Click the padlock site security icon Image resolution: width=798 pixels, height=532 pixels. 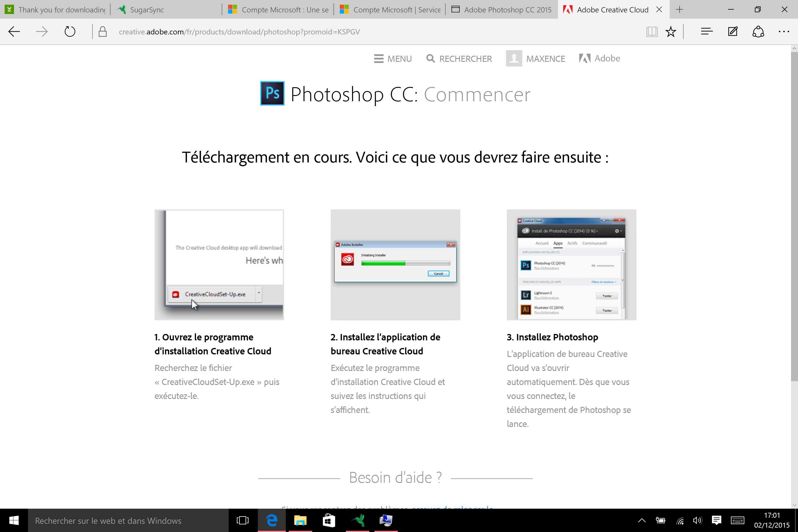point(102,32)
